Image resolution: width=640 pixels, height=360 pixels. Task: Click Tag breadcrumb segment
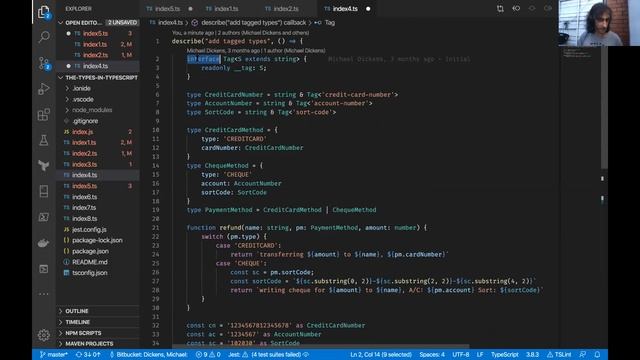326,22
